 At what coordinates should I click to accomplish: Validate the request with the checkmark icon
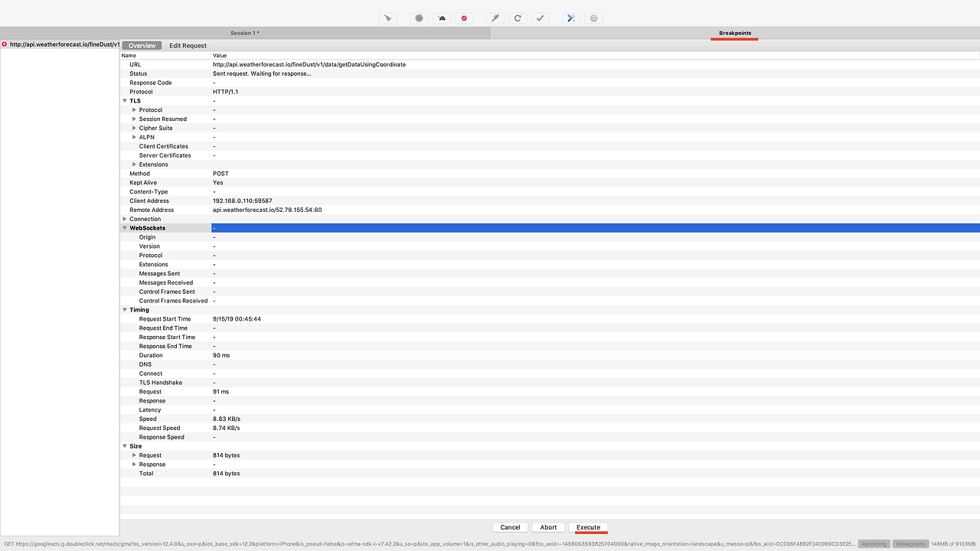point(541,18)
